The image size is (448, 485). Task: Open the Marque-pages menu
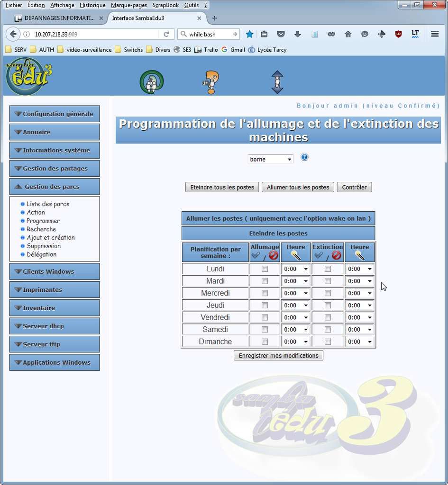129,5
